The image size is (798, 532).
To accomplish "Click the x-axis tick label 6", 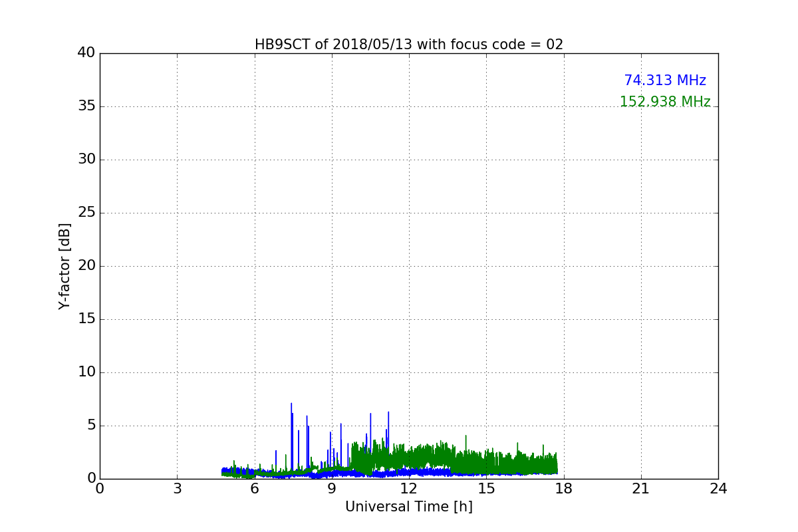I will pos(254,489).
